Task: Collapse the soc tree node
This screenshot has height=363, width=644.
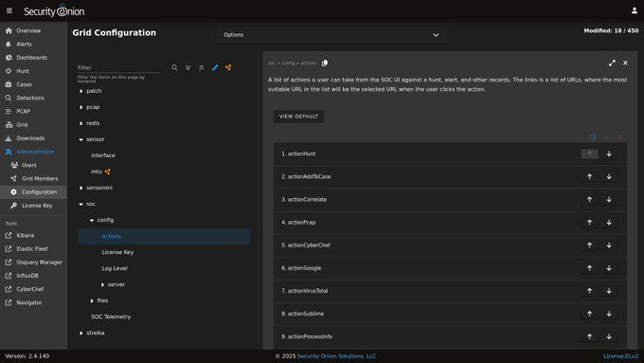Action: [80, 204]
